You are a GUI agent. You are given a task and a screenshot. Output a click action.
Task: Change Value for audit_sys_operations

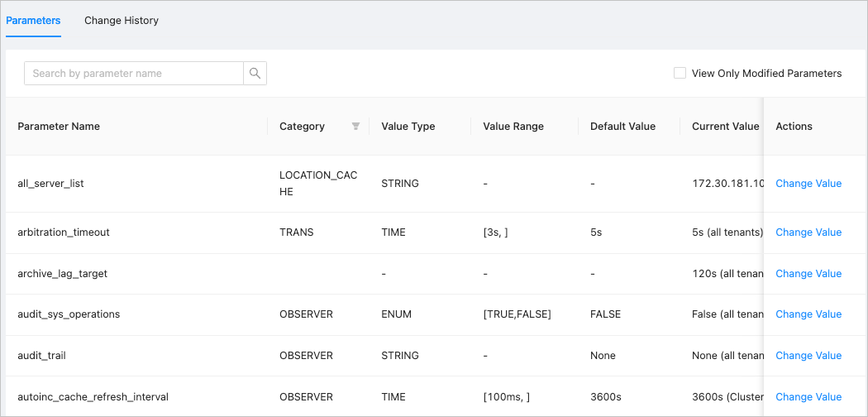808,314
